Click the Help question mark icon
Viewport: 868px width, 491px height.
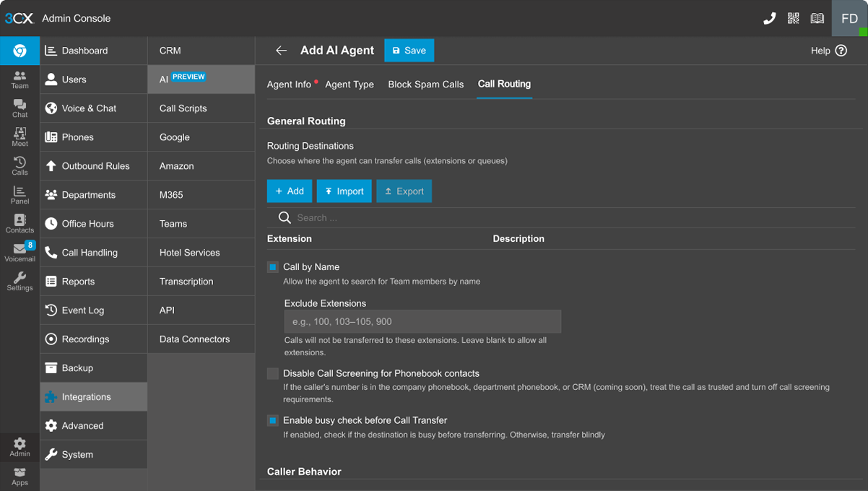841,51
